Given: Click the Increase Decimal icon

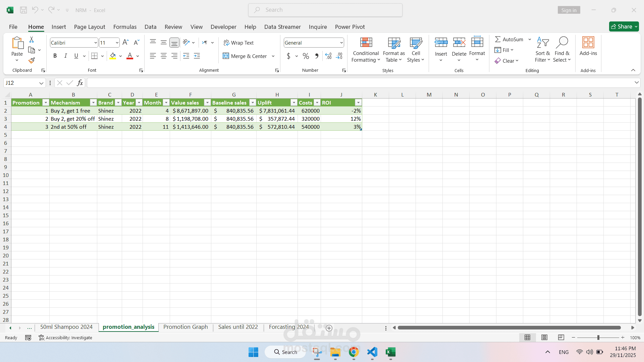Looking at the screenshot, I should pyautogui.click(x=328, y=56).
